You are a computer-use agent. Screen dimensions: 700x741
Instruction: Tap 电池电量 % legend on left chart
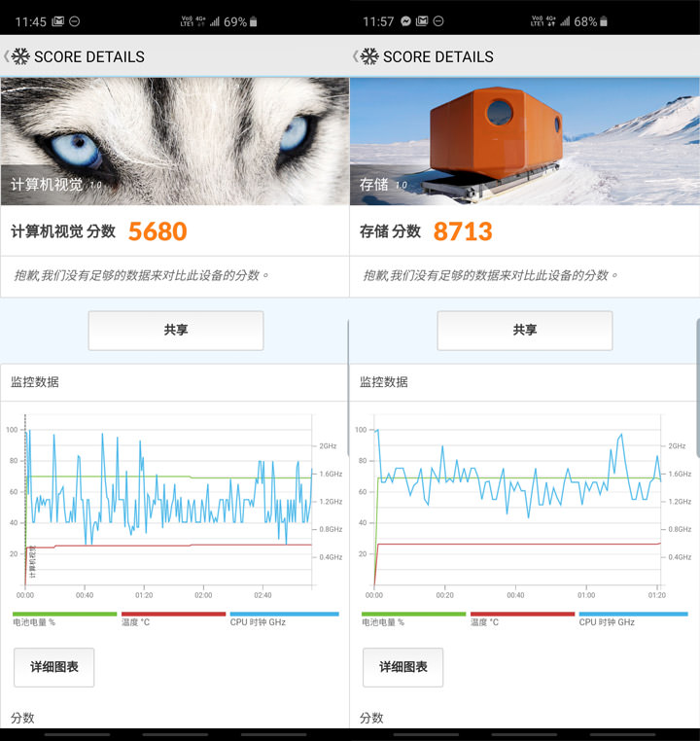tap(64, 619)
